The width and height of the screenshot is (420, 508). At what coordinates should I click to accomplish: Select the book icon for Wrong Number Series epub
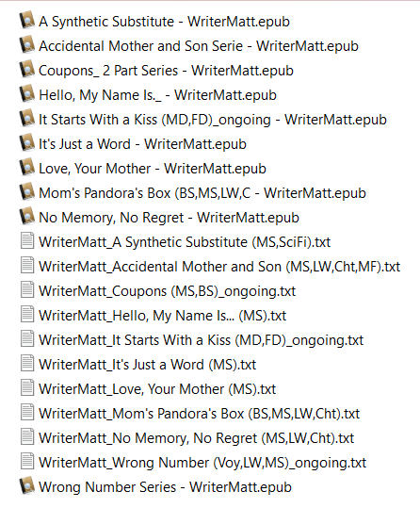click(x=27, y=485)
